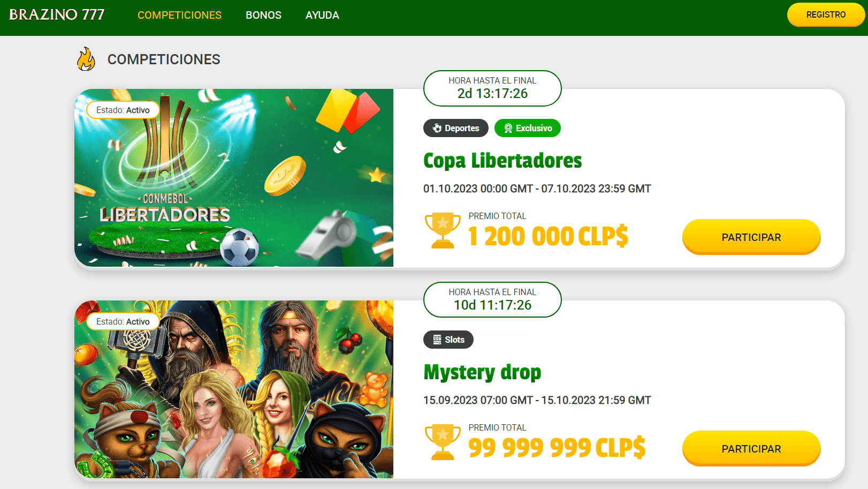
Task: Click the Estado Activo badge on Libertadores banner
Action: point(123,110)
